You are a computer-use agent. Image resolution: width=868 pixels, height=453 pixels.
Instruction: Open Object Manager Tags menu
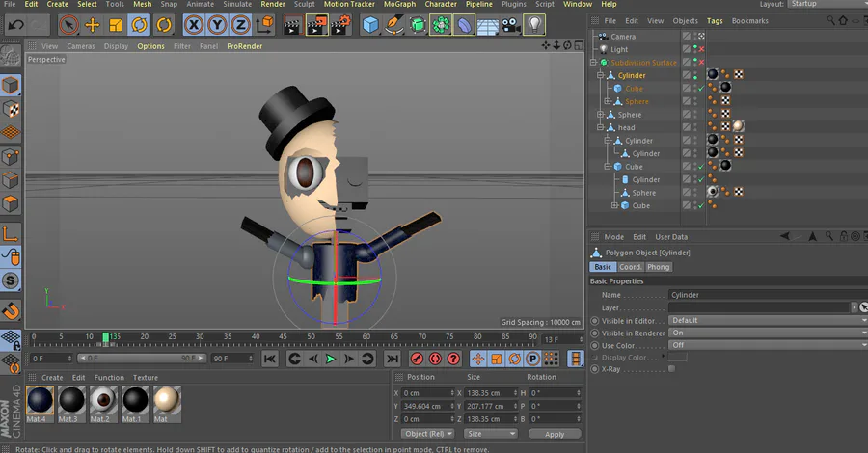[715, 21]
